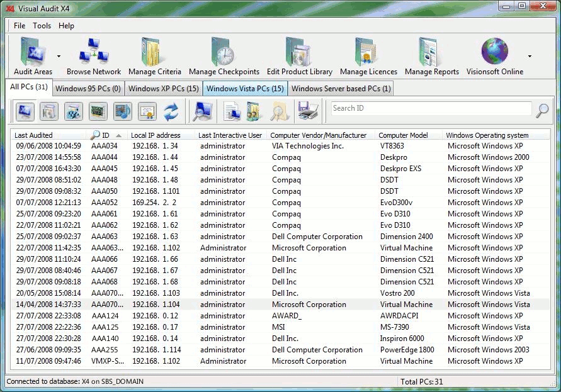Click the date 09/06/2008 10:04:59

coord(48,146)
